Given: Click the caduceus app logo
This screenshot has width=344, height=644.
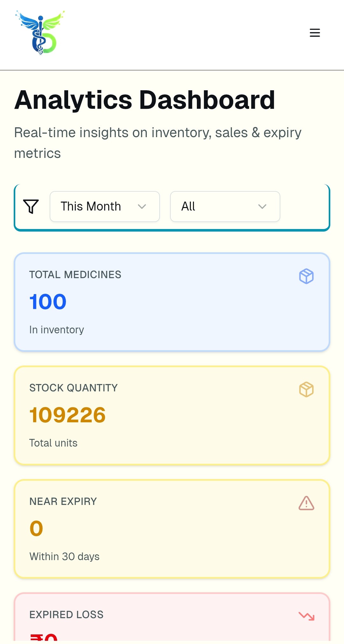Looking at the screenshot, I should pos(40,33).
